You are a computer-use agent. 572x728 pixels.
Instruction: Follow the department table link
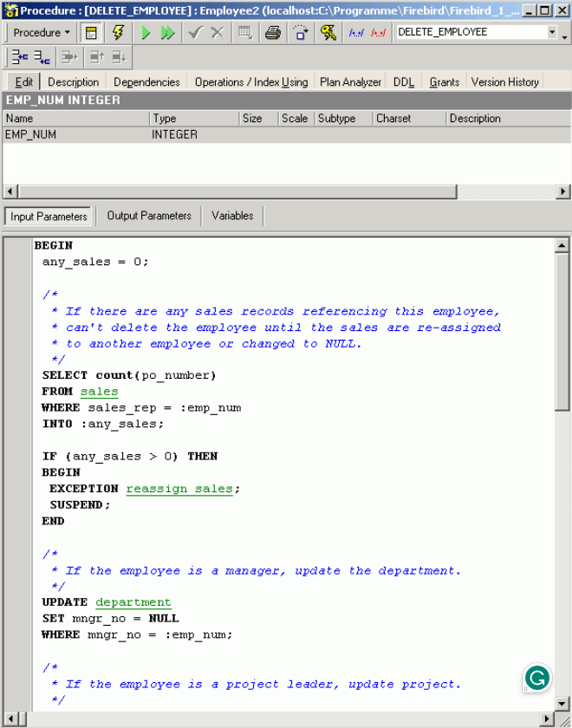(x=133, y=602)
